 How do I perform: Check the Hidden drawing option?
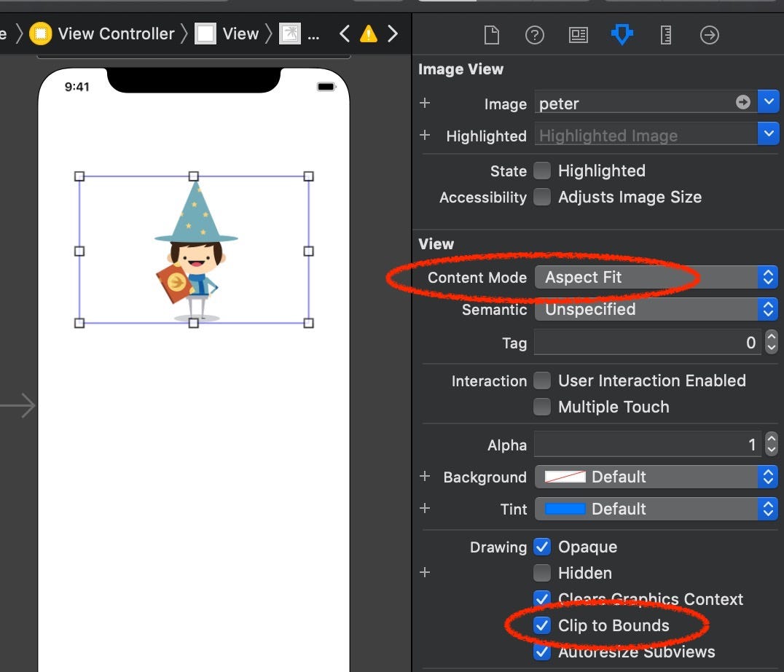[542, 573]
